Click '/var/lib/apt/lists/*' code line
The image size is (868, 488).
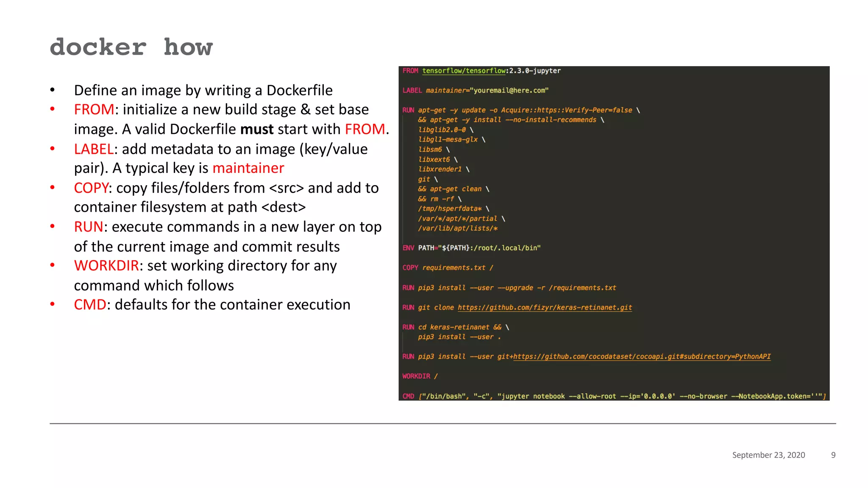458,228
